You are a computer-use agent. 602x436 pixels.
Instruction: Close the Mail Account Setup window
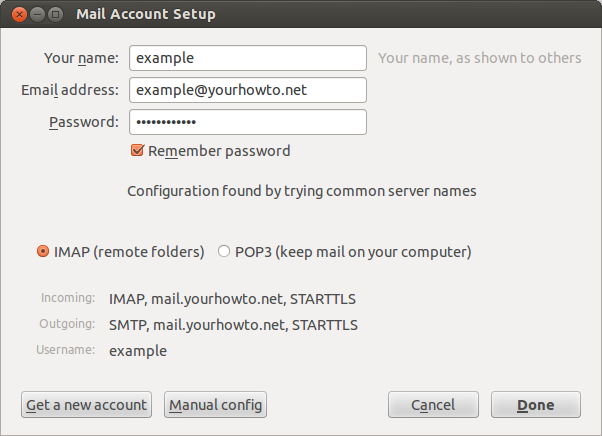pyautogui.click(x=19, y=15)
